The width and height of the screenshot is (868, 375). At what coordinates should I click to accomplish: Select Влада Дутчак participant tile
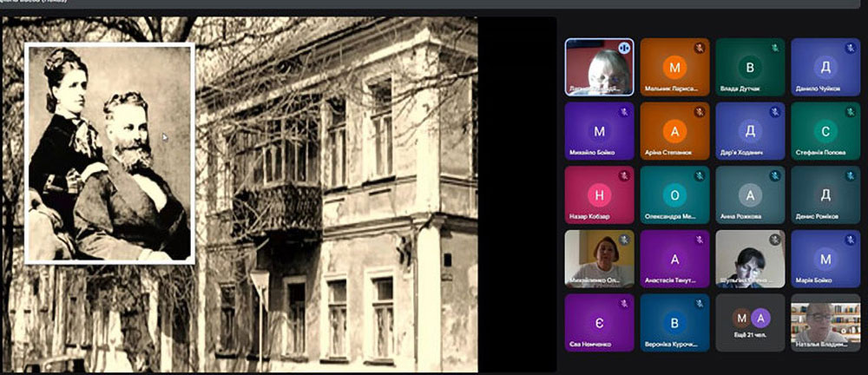click(750, 67)
